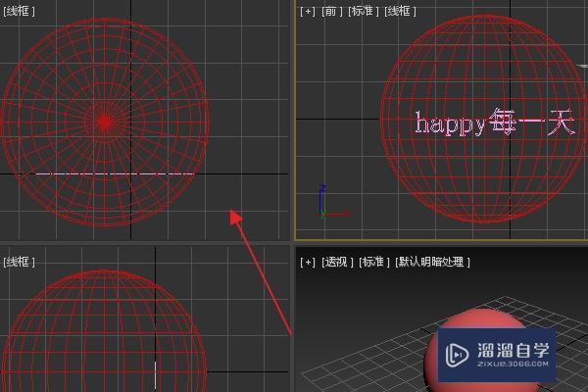This screenshot has height=392, width=588.
Task: Select the text spline line in the top-left viewport
Action: click(115, 173)
